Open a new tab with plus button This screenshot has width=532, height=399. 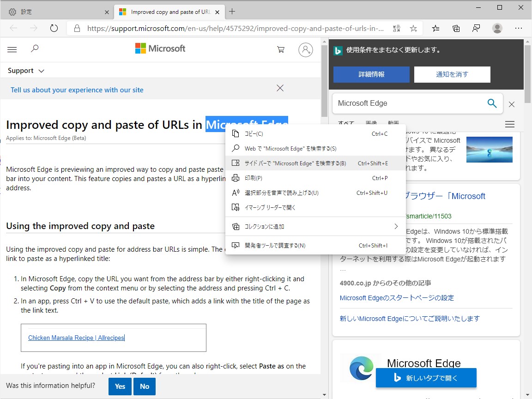point(232,12)
